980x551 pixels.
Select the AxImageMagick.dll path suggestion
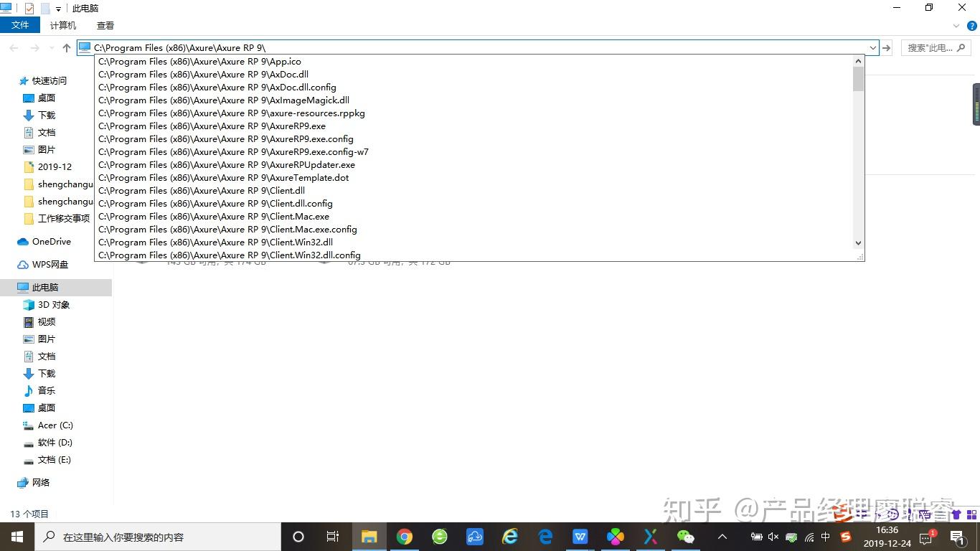coord(474,100)
